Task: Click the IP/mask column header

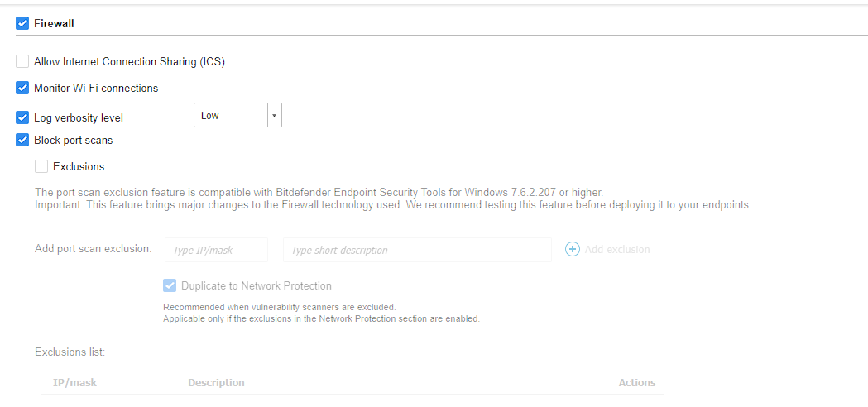Action: click(x=74, y=383)
